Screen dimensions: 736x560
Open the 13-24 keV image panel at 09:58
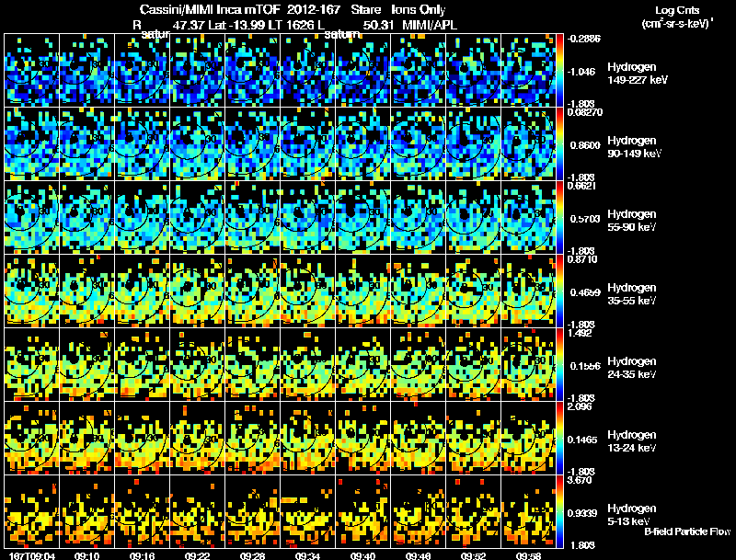(x=528, y=438)
